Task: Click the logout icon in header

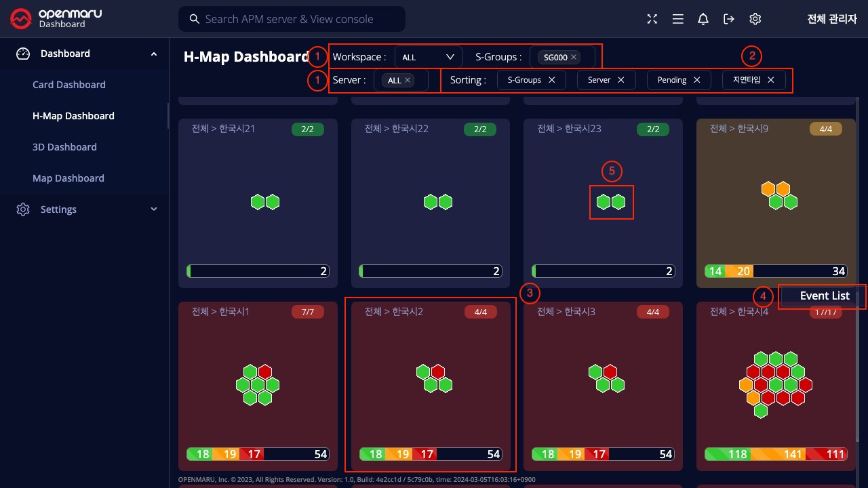Action: point(729,19)
